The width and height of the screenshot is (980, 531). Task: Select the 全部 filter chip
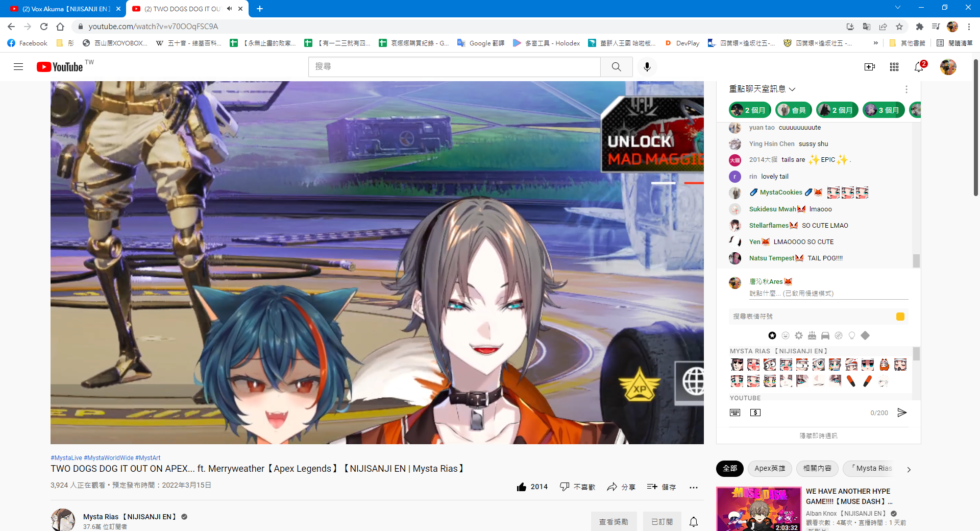(730, 468)
